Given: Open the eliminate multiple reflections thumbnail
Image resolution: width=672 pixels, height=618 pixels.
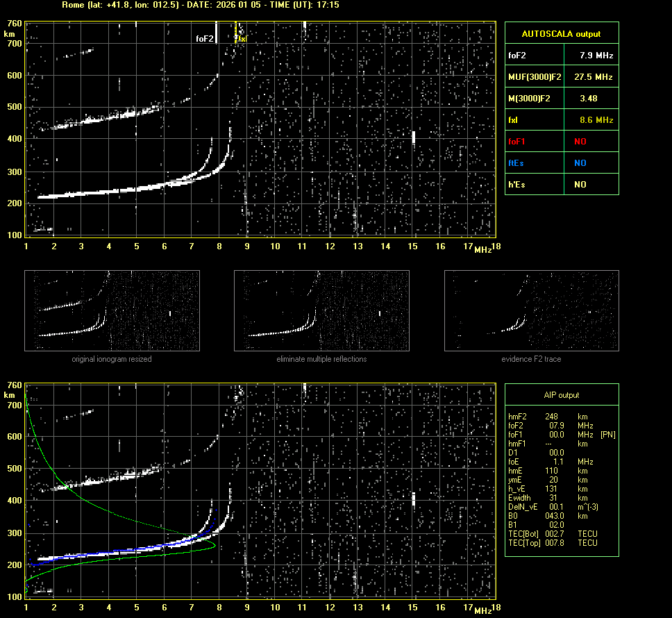Looking at the screenshot, I should click(321, 310).
